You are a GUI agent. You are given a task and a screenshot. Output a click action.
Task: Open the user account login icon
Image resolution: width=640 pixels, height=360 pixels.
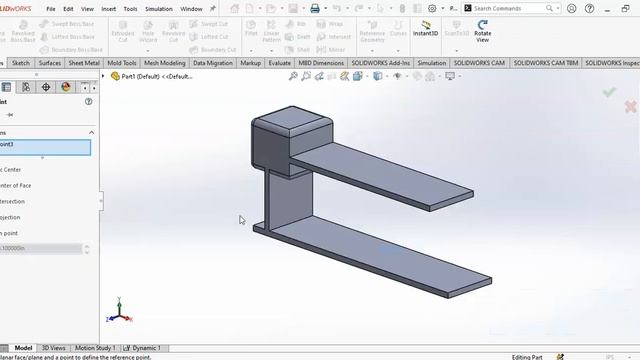571,8
